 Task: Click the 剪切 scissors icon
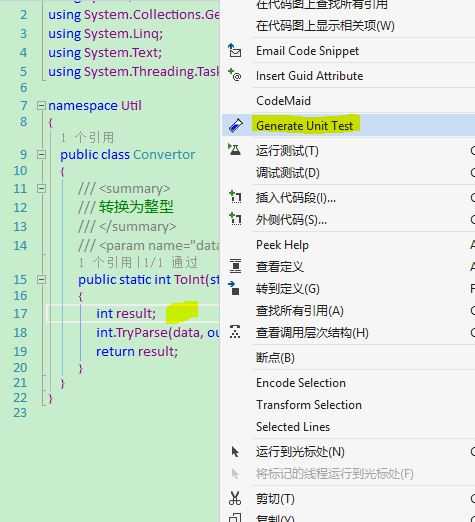click(x=235, y=498)
